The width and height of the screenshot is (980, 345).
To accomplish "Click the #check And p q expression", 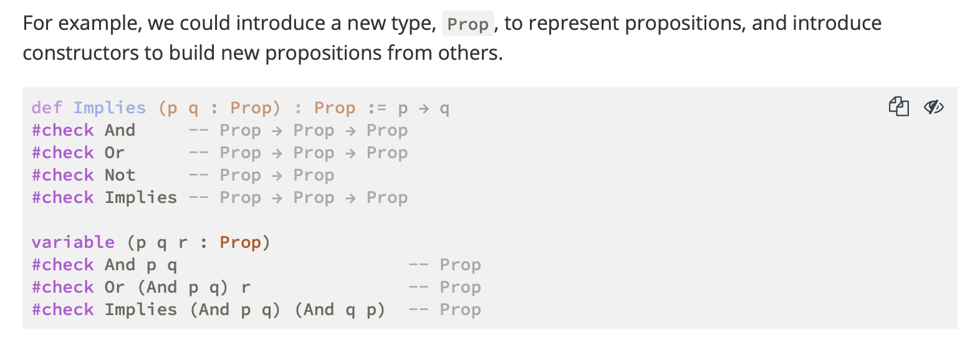I will point(105,265).
